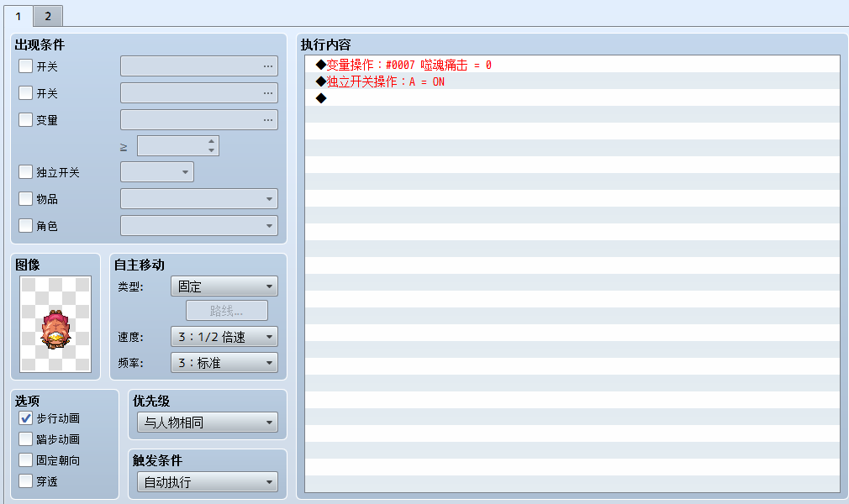Image resolution: width=849 pixels, height=504 pixels.
Task: Open the 速度 dropdown showing 3 : 1/2 倍速
Action: point(224,337)
